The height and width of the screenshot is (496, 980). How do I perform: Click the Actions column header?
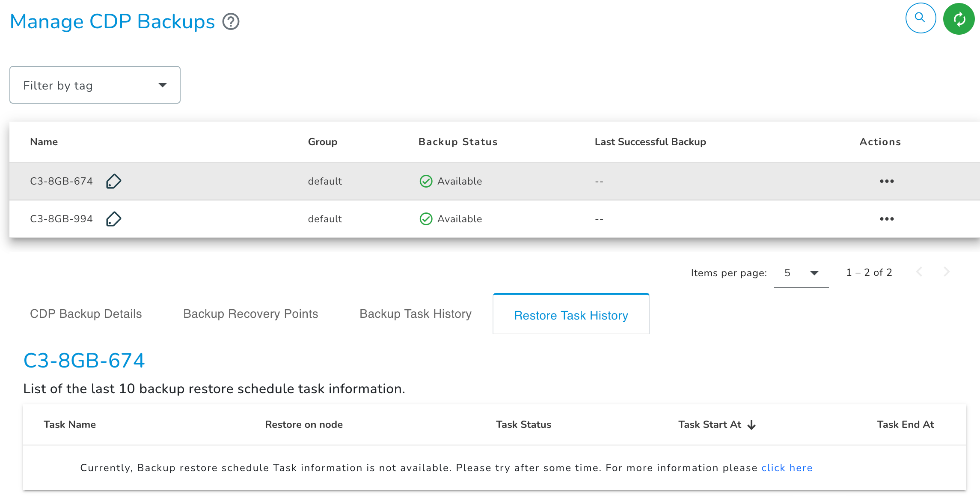tap(880, 142)
